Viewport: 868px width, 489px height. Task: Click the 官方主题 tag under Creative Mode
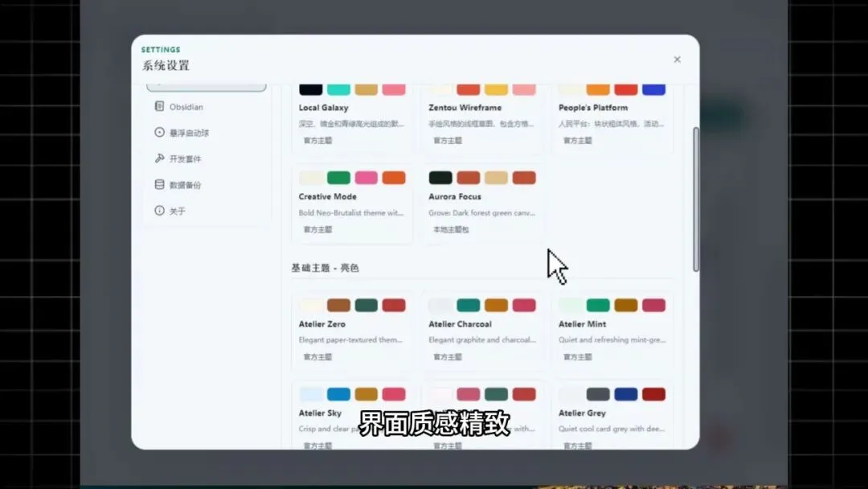(317, 229)
